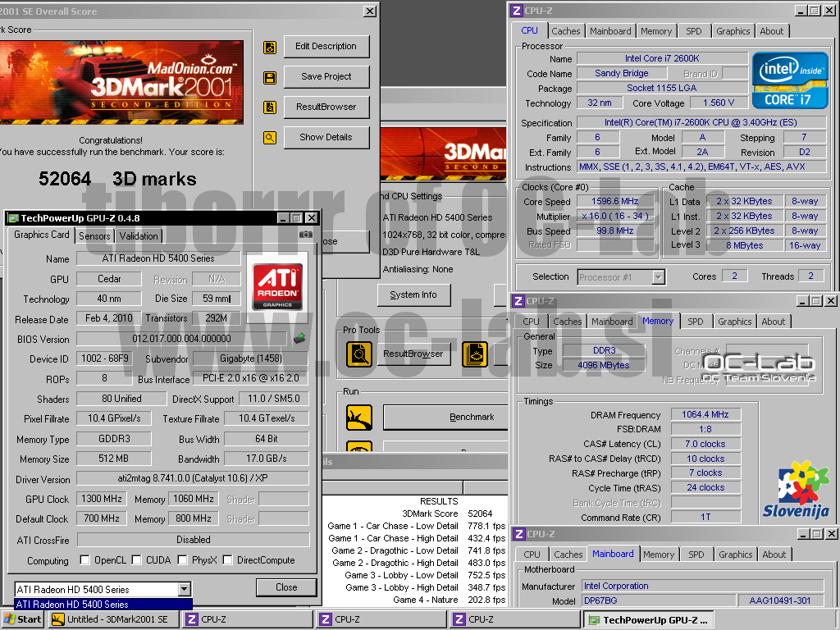Click the CPU-Z Memory window title icon
840x630 pixels.
[518, 301]
